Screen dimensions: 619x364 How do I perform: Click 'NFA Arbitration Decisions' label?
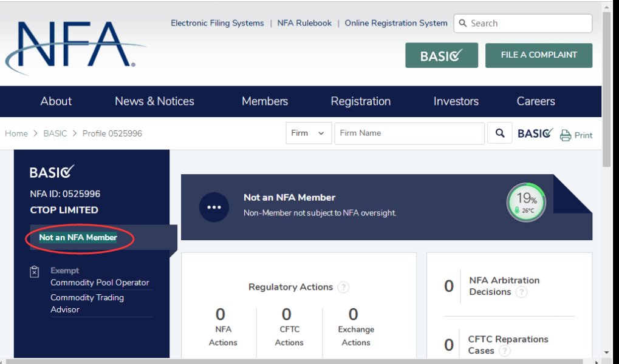pyautogui.click(x=504, y=286)
